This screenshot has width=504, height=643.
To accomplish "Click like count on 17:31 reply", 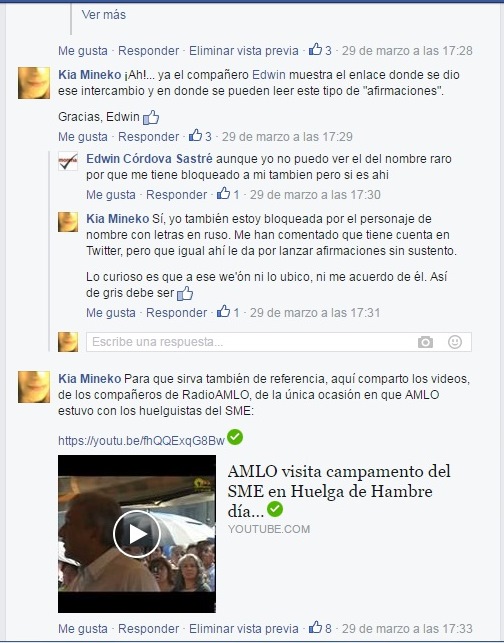I will coord(228,312).
